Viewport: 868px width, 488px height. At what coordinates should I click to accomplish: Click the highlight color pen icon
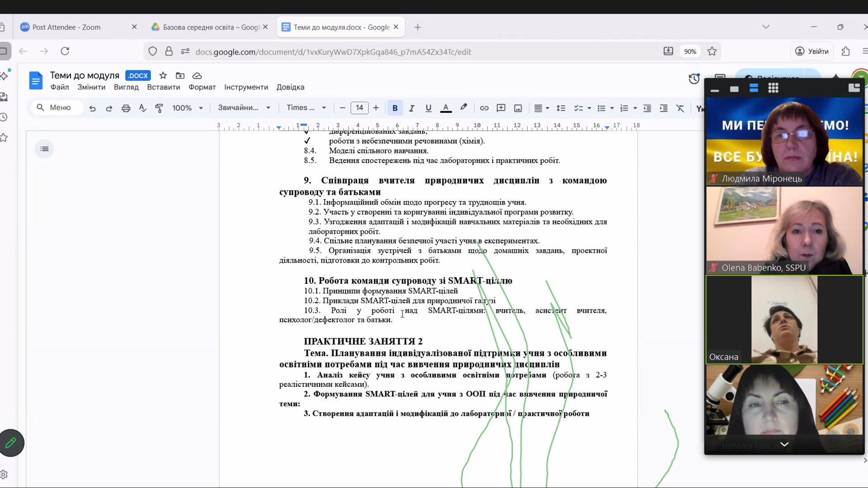(x=463, y=108)
